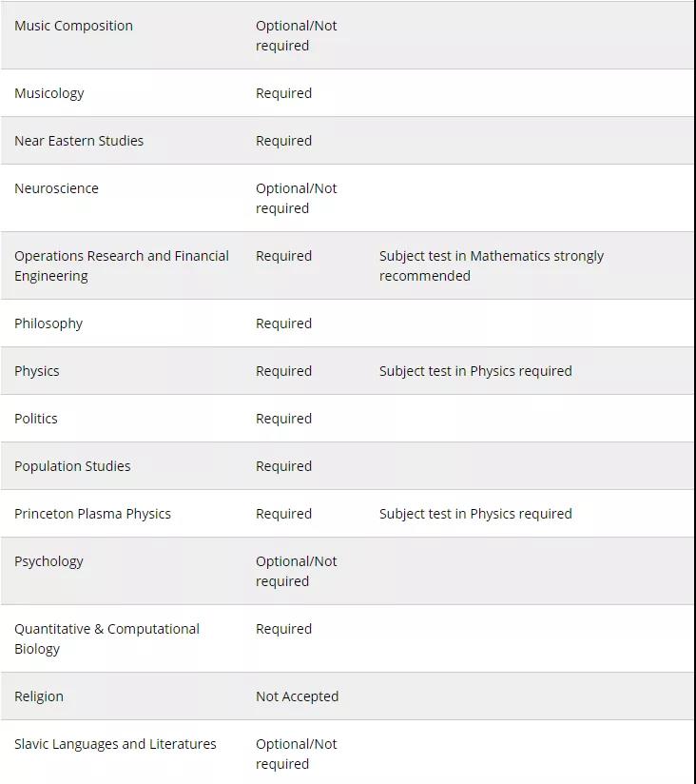Select the Politics table entry

(x=36, y=419)
